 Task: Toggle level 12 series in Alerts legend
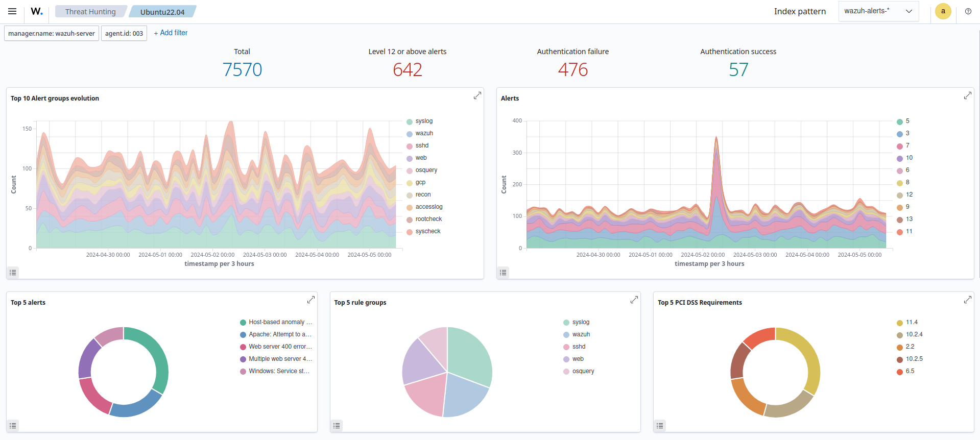pyautogui.click(x=909, y=194)
